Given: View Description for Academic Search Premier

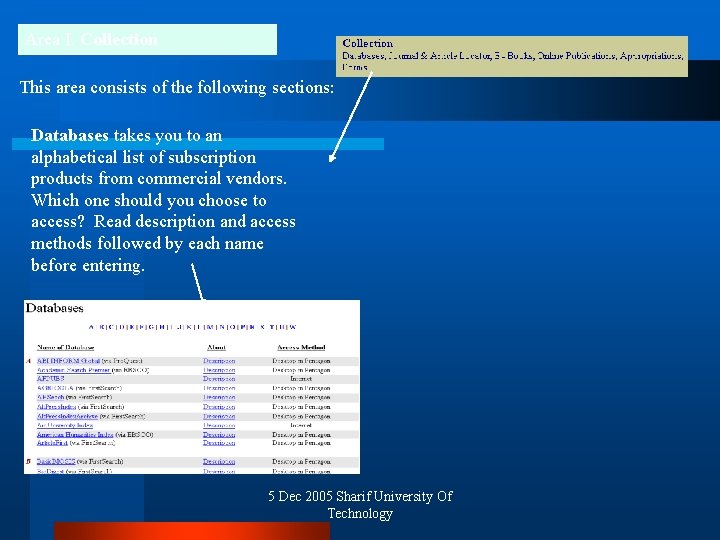Looking at the screenshot, I should [219, 370].
